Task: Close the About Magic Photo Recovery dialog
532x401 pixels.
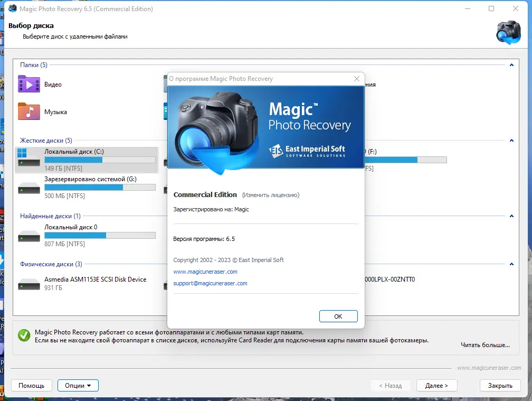Action: pyautogui.click(x=357, y=79)
